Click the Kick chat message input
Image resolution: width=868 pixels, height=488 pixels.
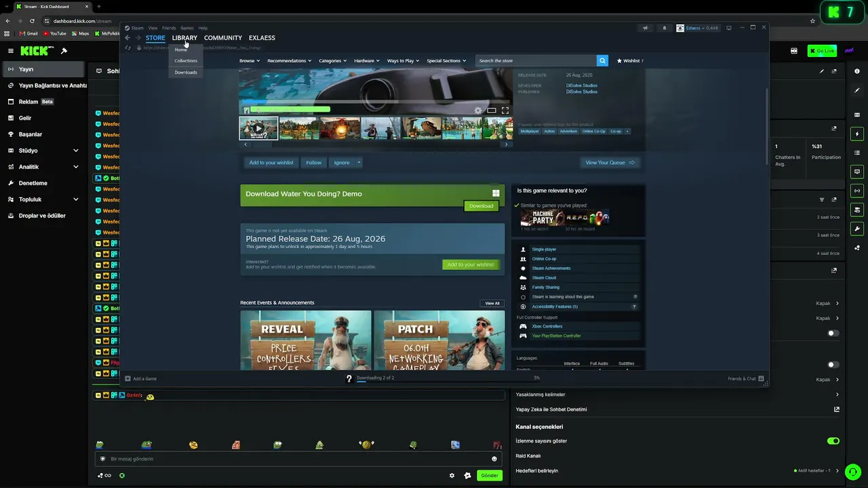click(300, 459)
